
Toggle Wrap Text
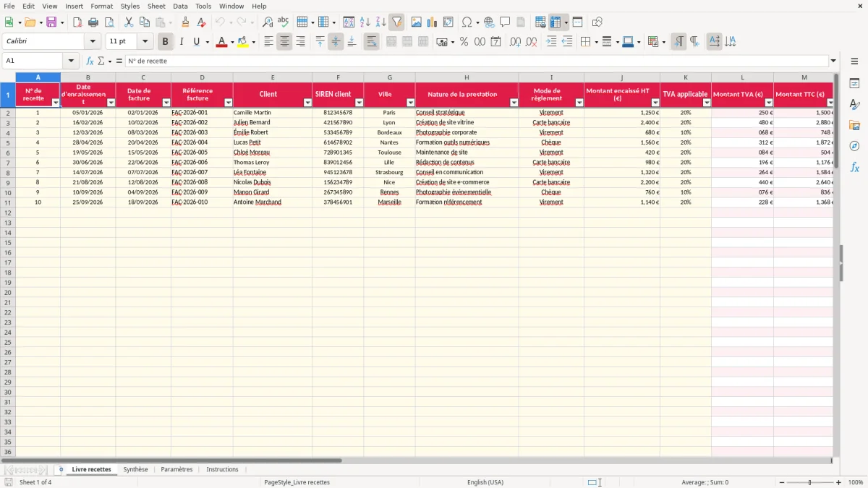click(x=371, y=42)
